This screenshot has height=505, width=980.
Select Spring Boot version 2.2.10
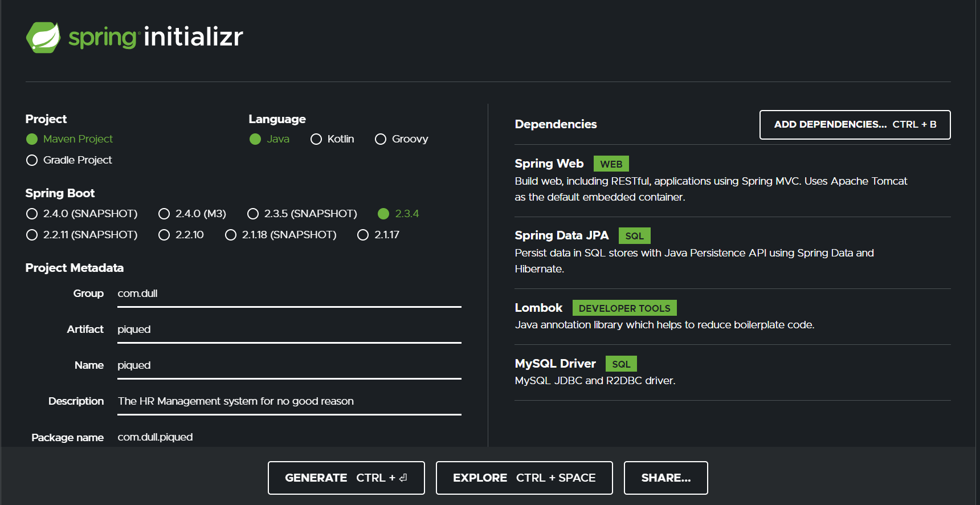coord(164,235)
